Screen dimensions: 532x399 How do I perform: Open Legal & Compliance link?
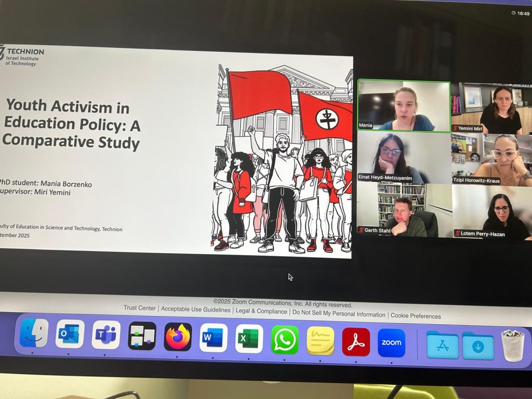coord(261,311)
